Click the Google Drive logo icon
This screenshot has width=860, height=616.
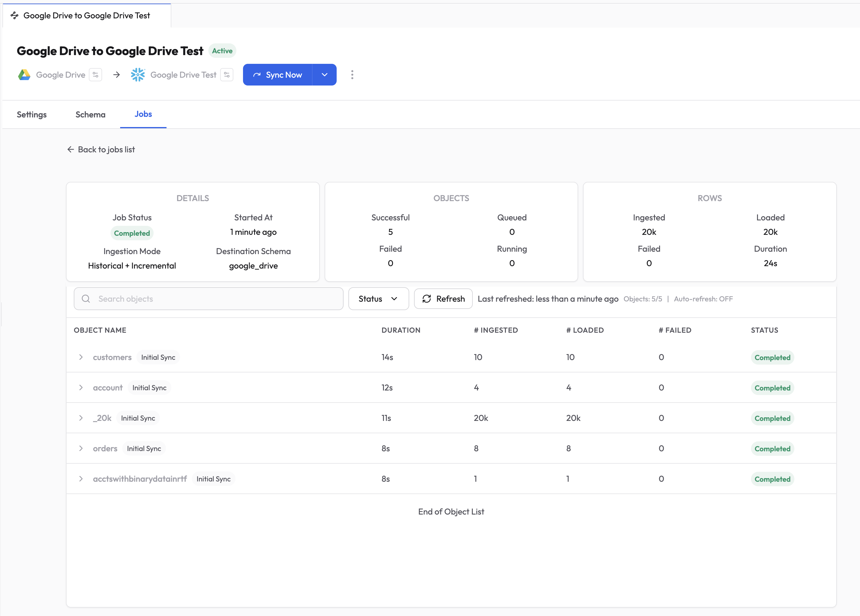click(24, 75)
